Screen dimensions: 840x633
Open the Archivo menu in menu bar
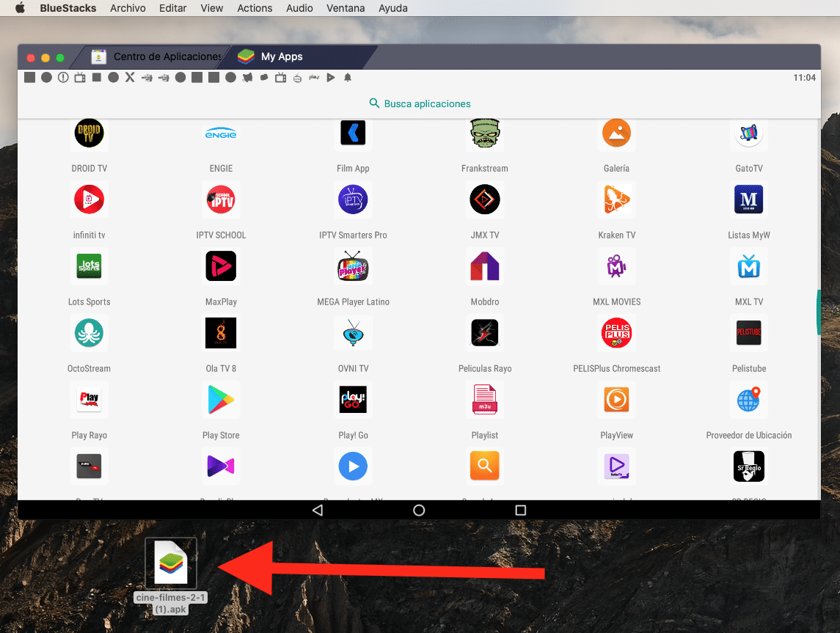click(x=128, y=8)
